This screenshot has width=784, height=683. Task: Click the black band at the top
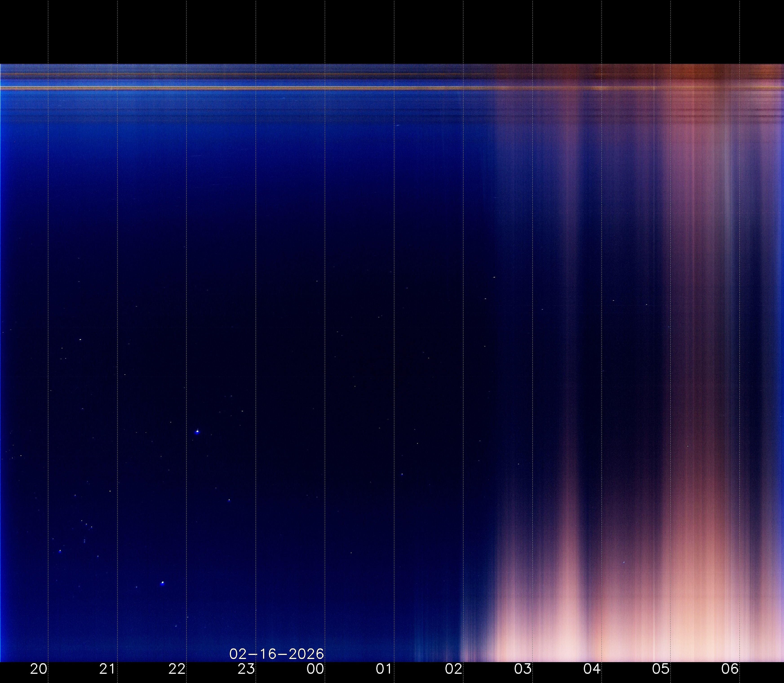pos(392,31)
